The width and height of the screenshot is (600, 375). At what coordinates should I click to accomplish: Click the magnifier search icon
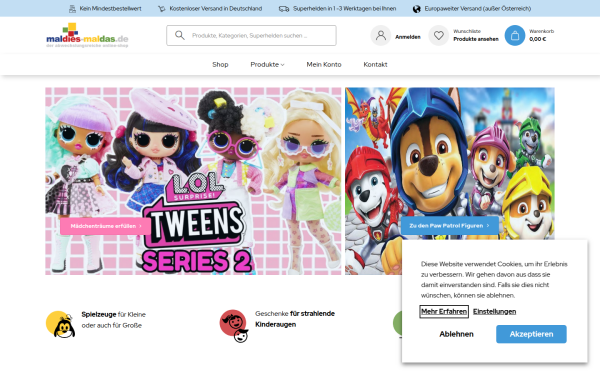[x=179, y=35]
